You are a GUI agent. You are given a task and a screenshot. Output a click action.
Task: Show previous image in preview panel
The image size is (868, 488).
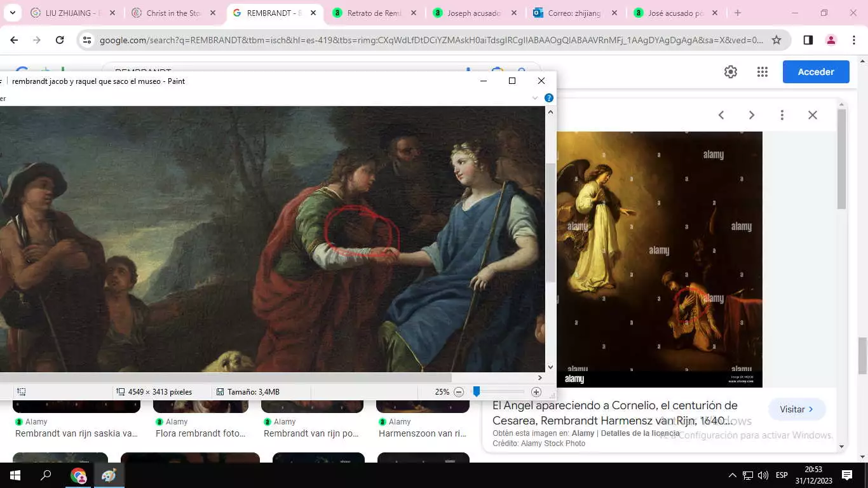point(721,115)
